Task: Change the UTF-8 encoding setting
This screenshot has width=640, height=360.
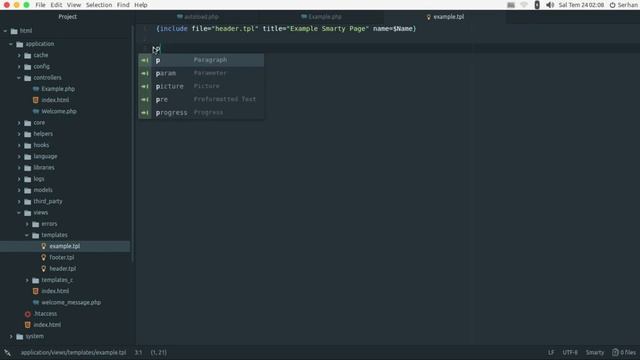Action: [570, 352]
